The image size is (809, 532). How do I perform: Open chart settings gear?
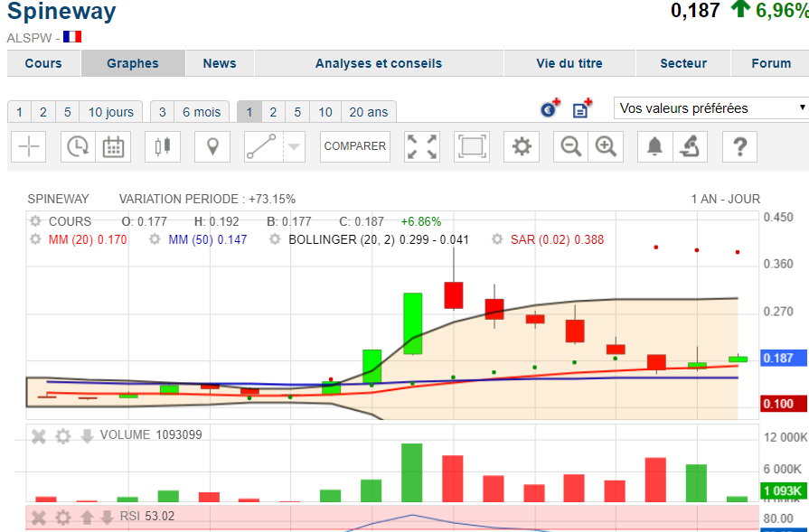(x=521, y=147)
